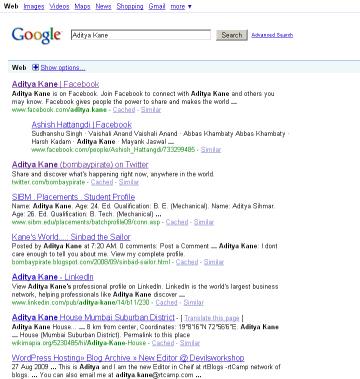360x379 pixels.
Task: Open Similar link for wikimapia.org result
Action: tap(190, 343)
